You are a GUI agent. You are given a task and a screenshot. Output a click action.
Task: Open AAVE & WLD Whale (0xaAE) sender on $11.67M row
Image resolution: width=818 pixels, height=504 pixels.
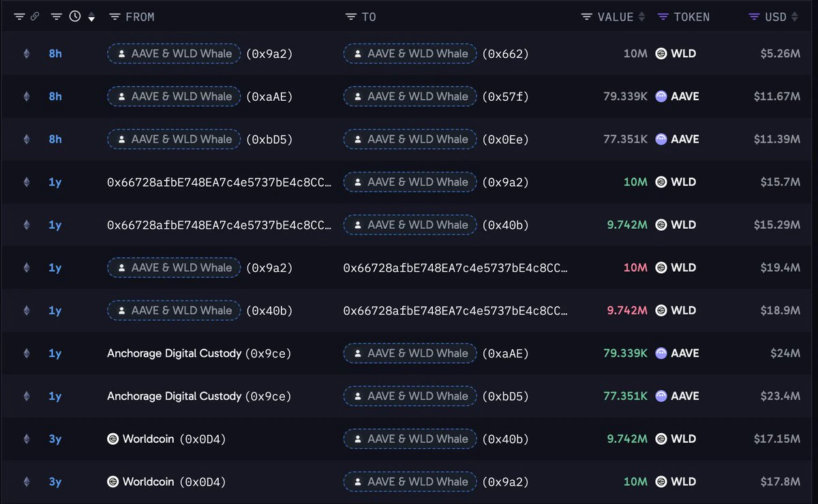point(200,97)
